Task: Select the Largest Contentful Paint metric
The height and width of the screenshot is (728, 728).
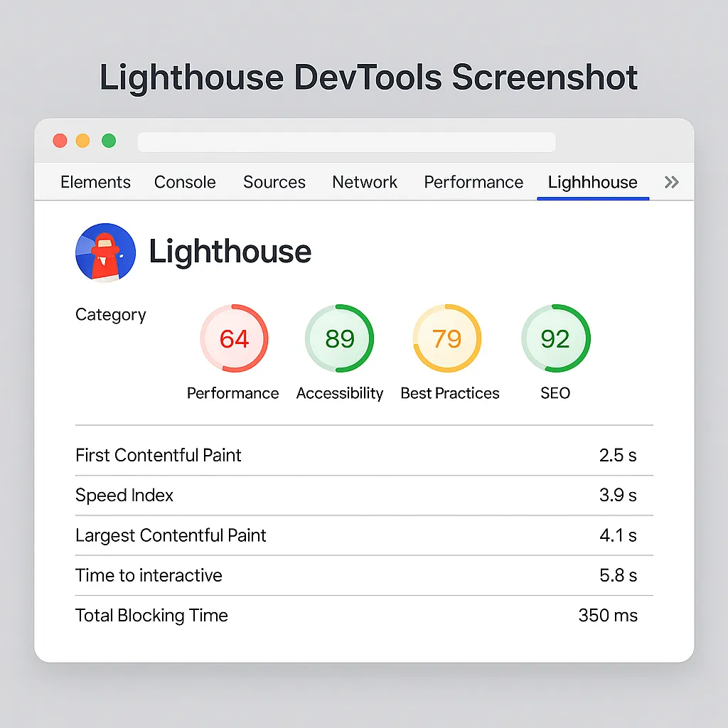Action: [x=364, y=535]
